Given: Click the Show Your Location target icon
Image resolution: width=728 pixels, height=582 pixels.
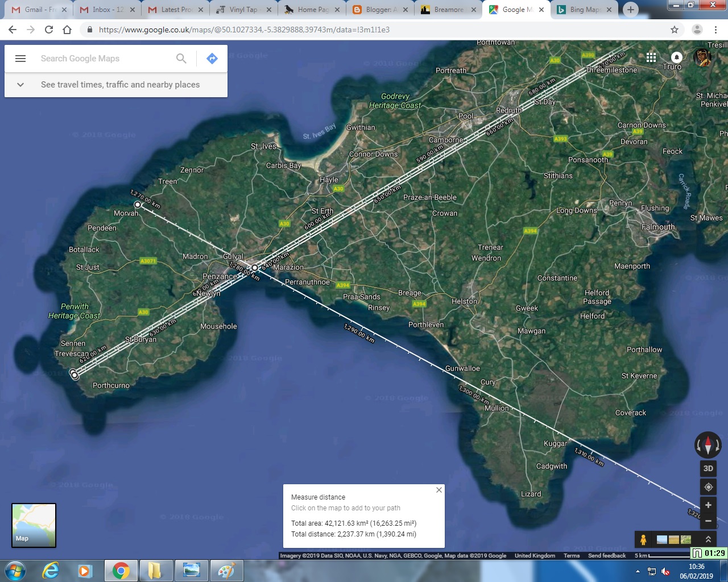Looking at the screenshot, I should pos(708,487).
